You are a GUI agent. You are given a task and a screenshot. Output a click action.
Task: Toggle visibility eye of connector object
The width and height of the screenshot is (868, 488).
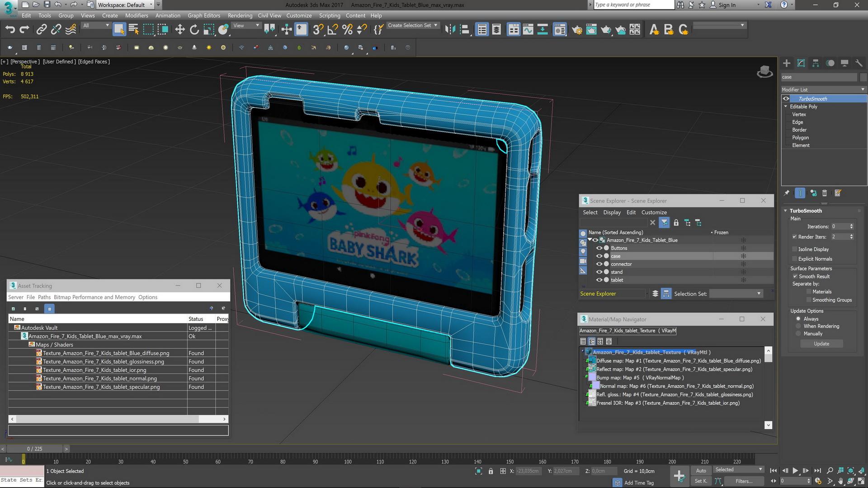[599, 264]
